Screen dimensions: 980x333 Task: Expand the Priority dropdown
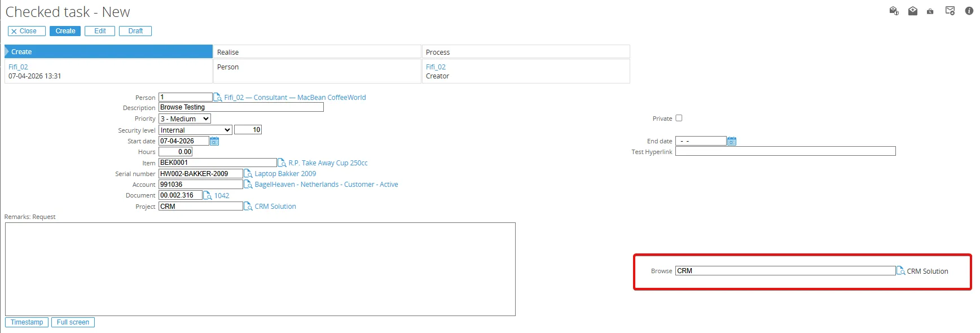click(184, 119)
